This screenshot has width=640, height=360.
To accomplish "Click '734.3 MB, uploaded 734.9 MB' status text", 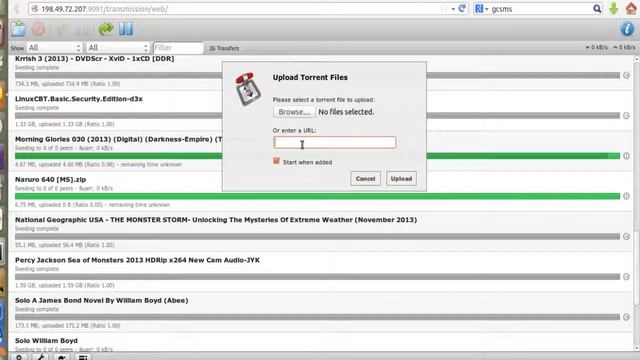I will [x=67, y=84].
